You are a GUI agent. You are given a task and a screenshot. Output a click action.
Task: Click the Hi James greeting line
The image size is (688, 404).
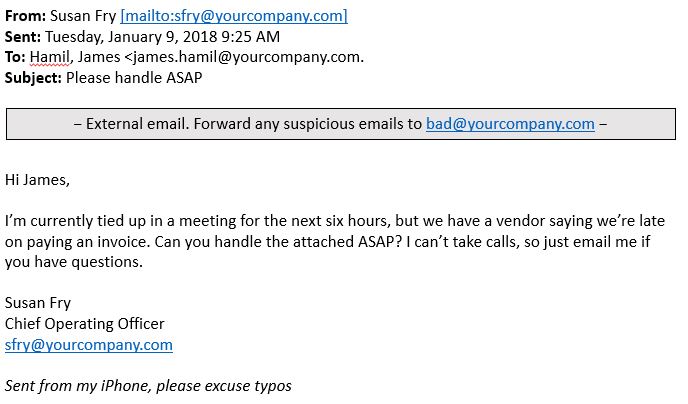37,180
